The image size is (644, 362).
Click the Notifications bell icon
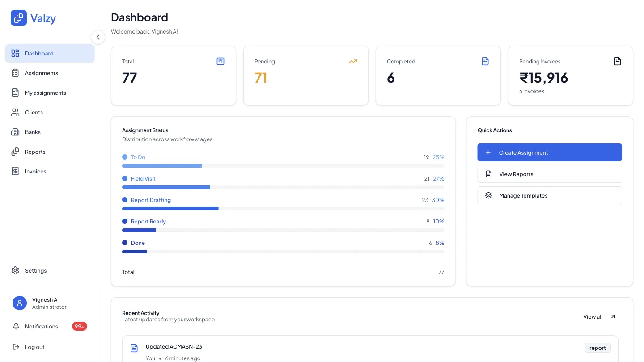coord(16,326)
